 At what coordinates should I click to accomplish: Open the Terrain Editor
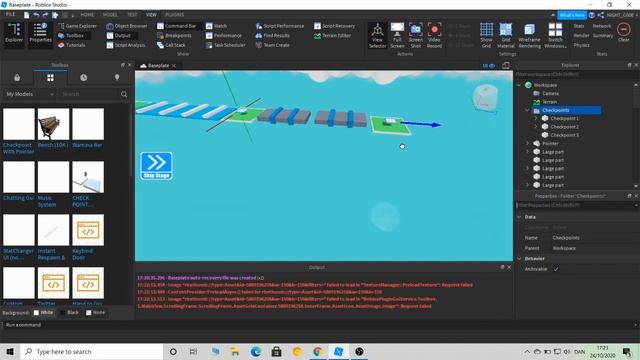pos(332,36)
